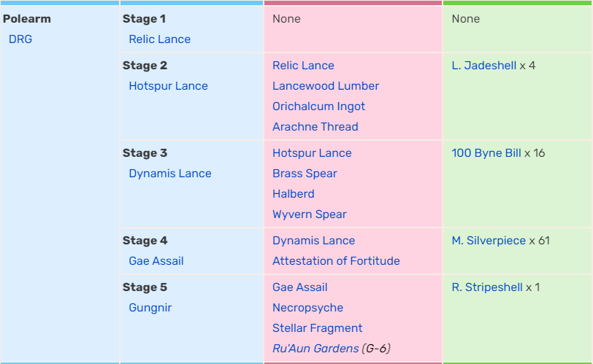Click the Lancewood Lumber link
The height and width of the screenshot is (364, 593).
[x=326, y=86]
